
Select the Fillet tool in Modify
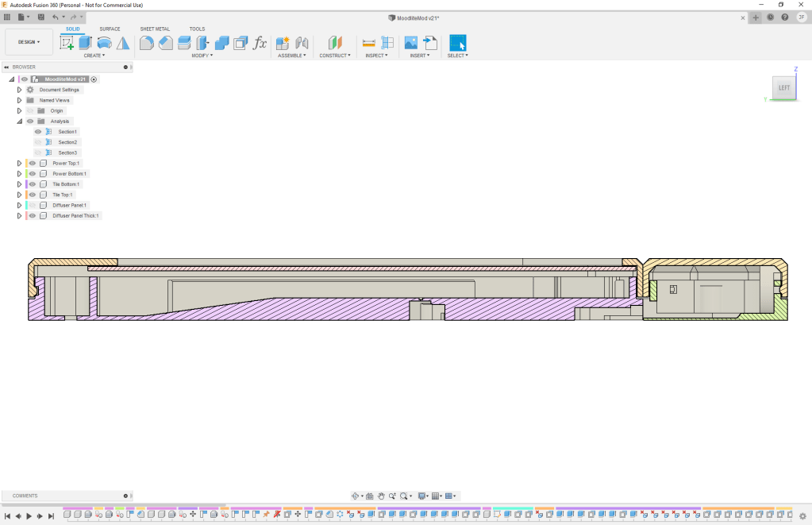147,43
